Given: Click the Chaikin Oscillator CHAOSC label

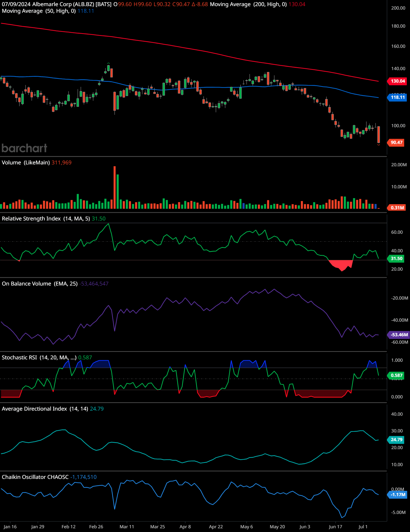Looking at the screenshot, I should 35,477.
